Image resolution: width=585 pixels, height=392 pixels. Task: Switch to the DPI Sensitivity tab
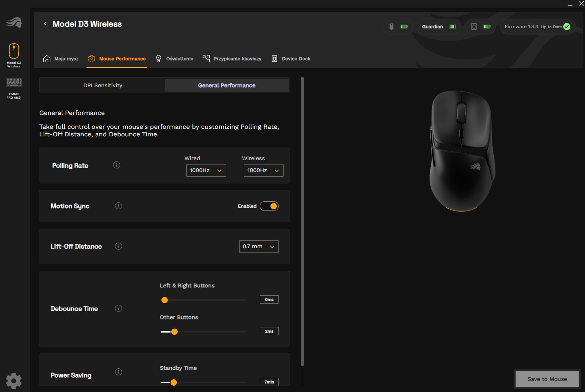click(x=103, y=86)
